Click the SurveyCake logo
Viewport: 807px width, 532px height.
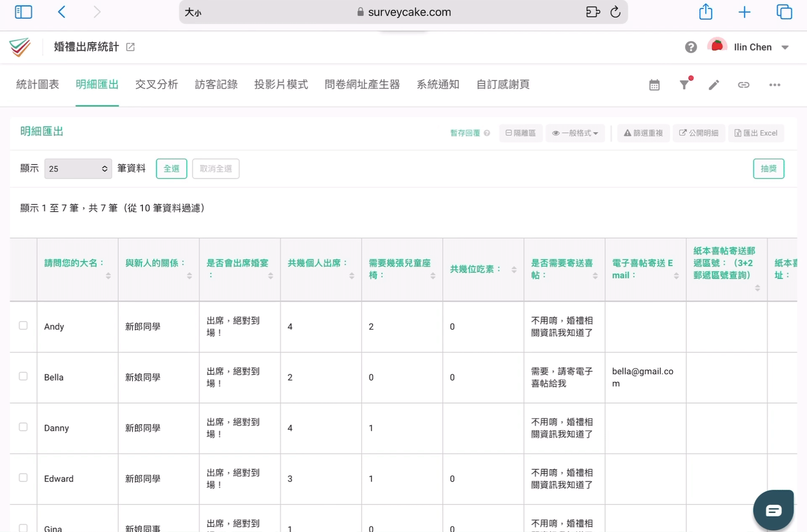[x=20, y=47]
